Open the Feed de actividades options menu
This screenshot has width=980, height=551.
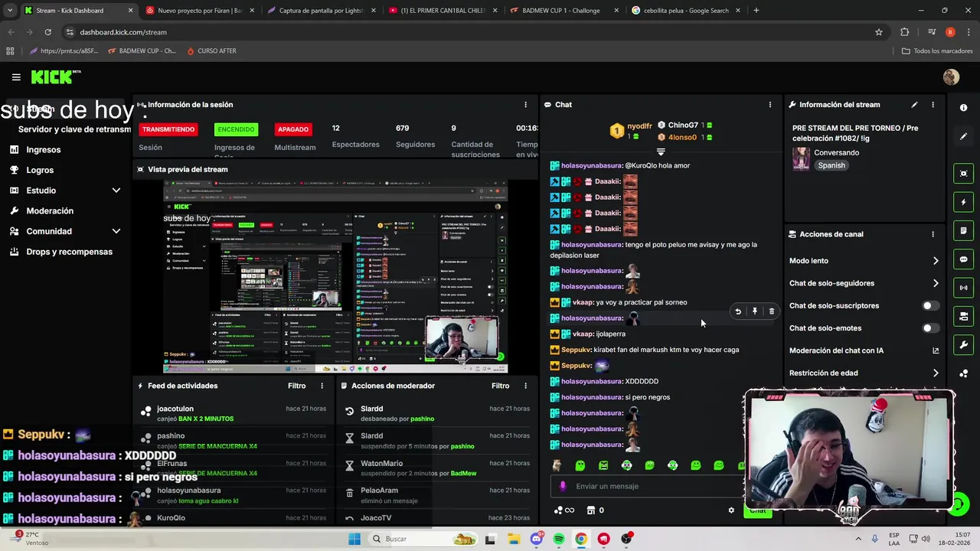coord(322,386)
